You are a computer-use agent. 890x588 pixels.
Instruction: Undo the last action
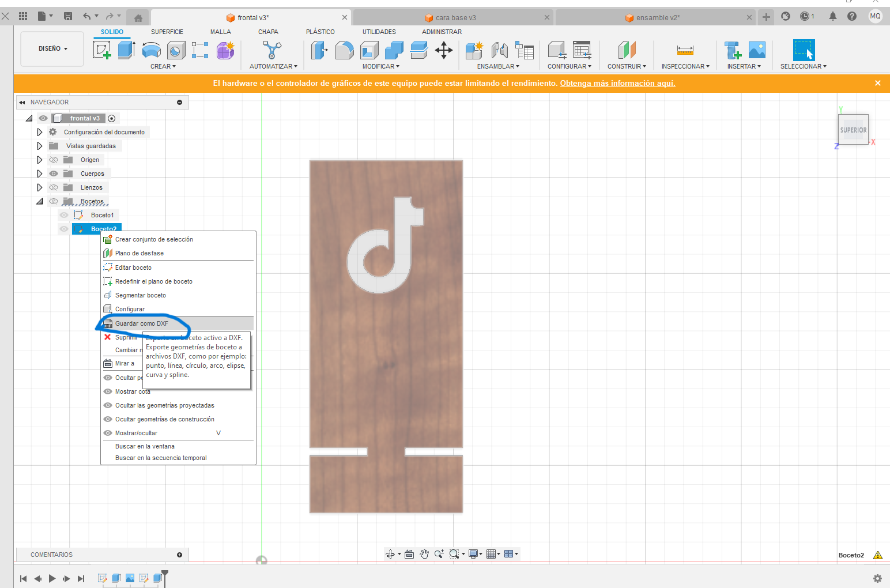tap(86, 16)
